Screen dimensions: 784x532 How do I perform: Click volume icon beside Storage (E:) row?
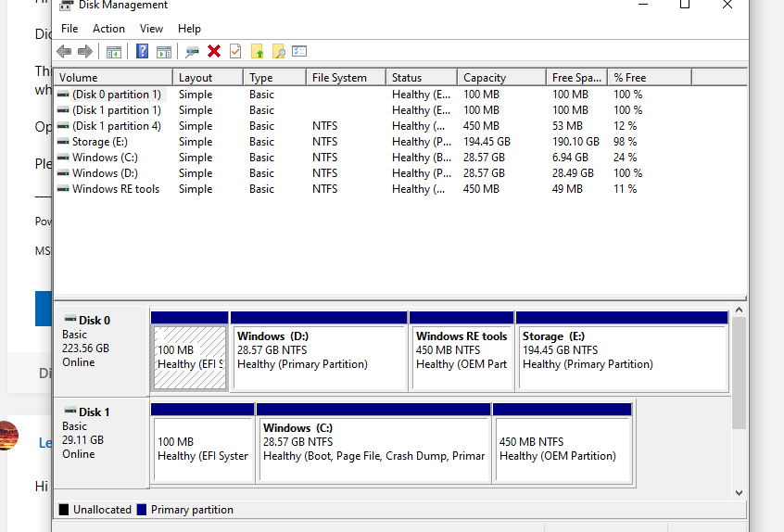pos(63,142)
